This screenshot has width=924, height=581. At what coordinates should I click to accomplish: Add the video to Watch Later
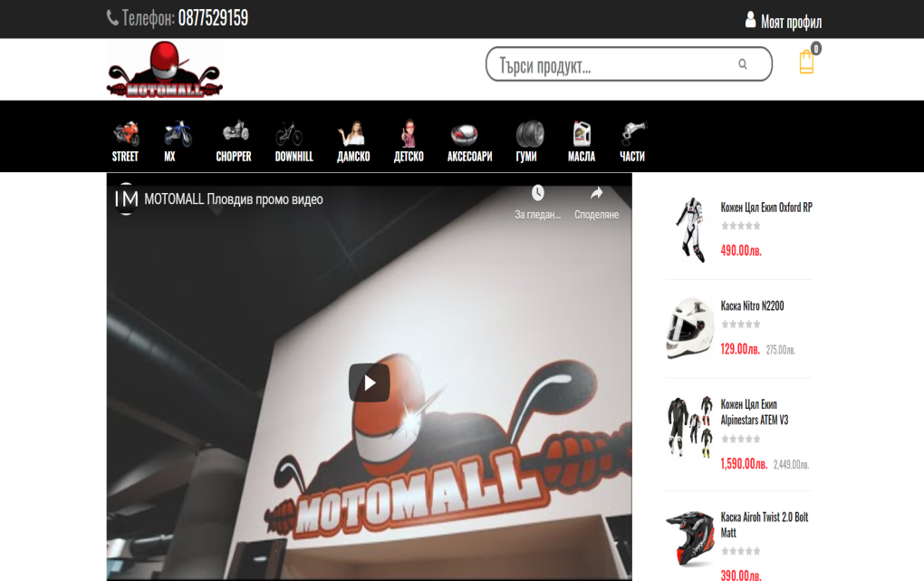[538, 200]
